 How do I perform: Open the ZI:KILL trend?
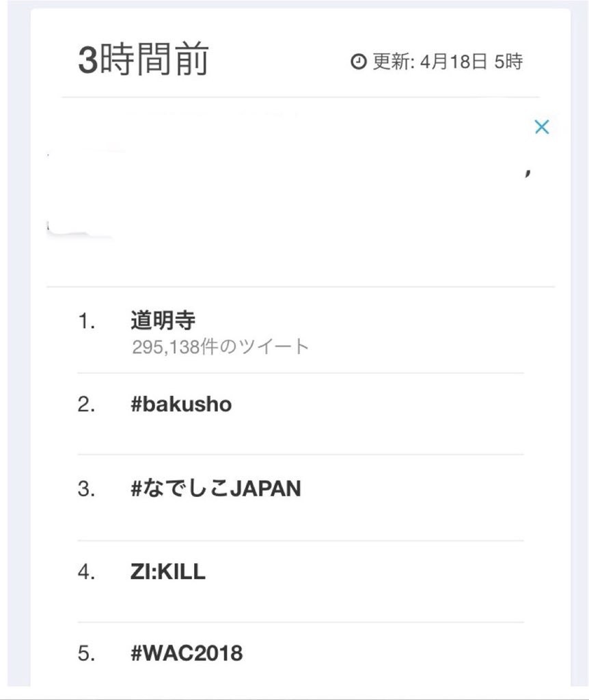[168, 571]
